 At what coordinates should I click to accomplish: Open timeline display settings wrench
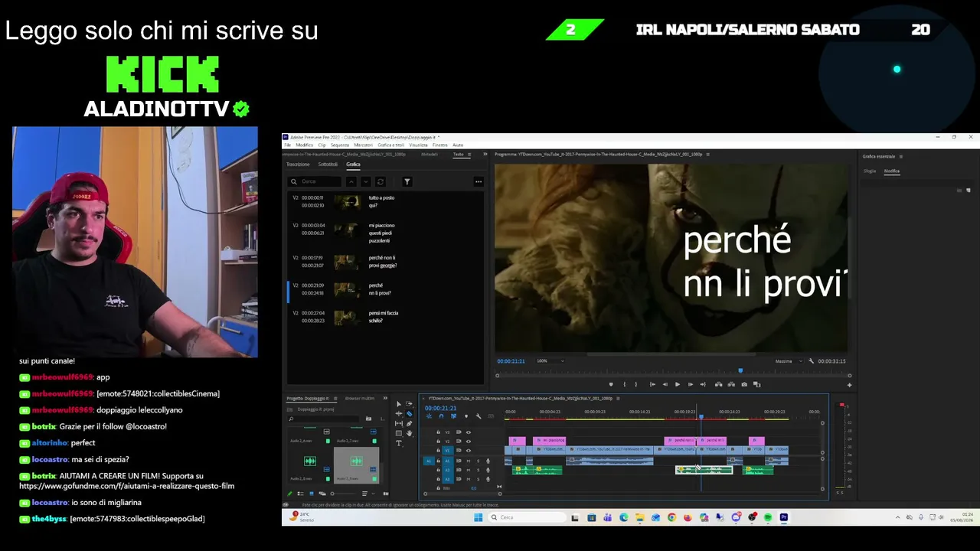(479, 416)
